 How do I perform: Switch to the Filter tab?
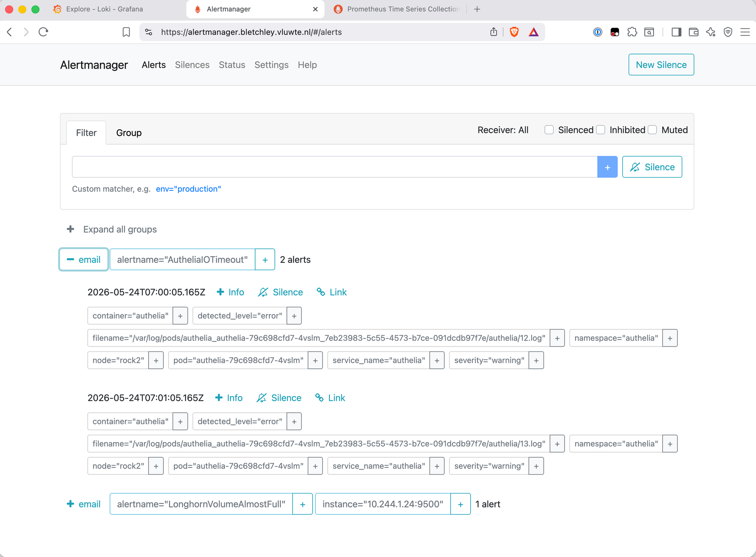tap(86, 133)
